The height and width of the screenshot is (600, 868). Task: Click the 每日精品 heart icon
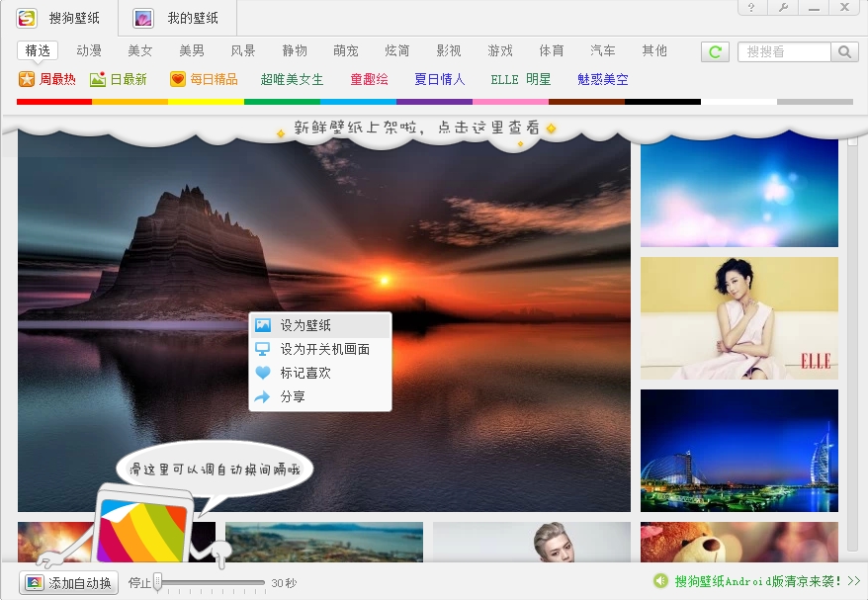178,80
